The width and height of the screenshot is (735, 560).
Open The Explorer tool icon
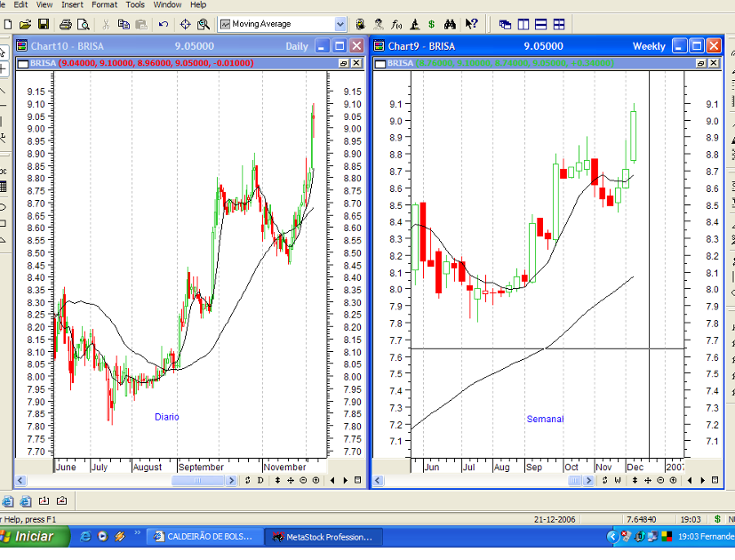click(360, 24)
